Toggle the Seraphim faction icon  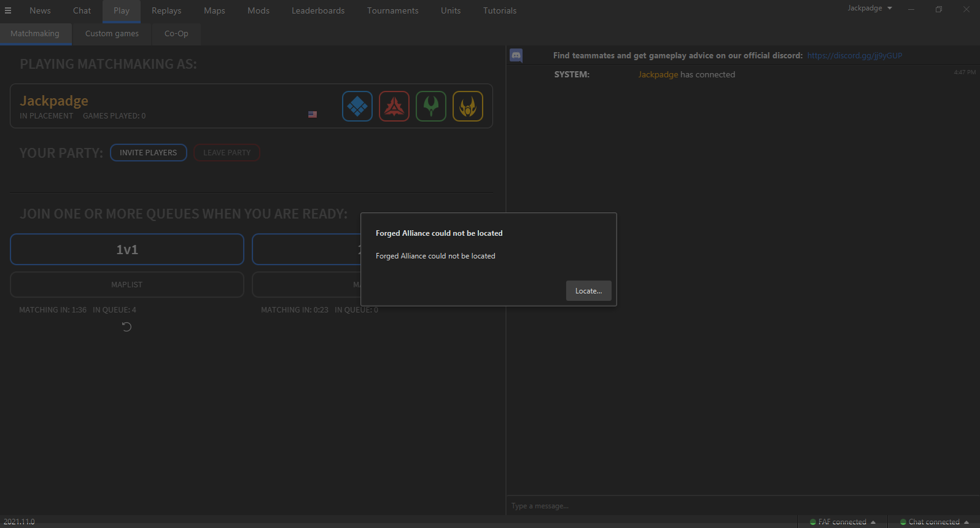[468, 106]
